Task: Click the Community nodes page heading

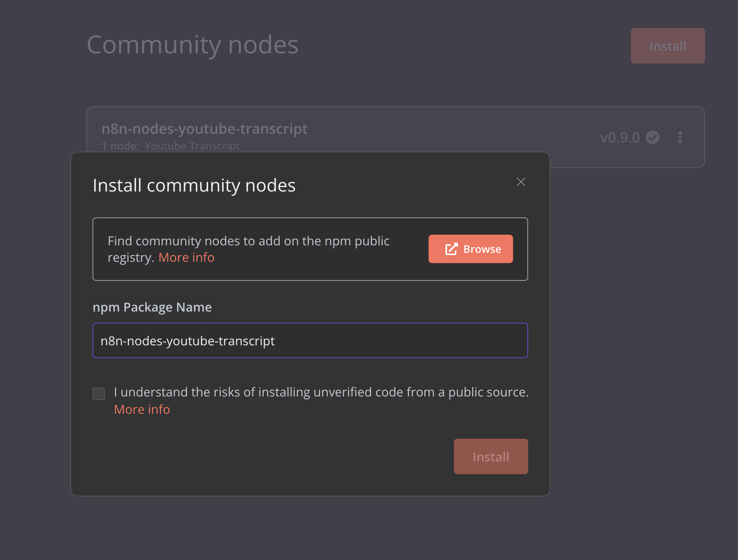Action: pyautogui.click(x=193, y=45)
